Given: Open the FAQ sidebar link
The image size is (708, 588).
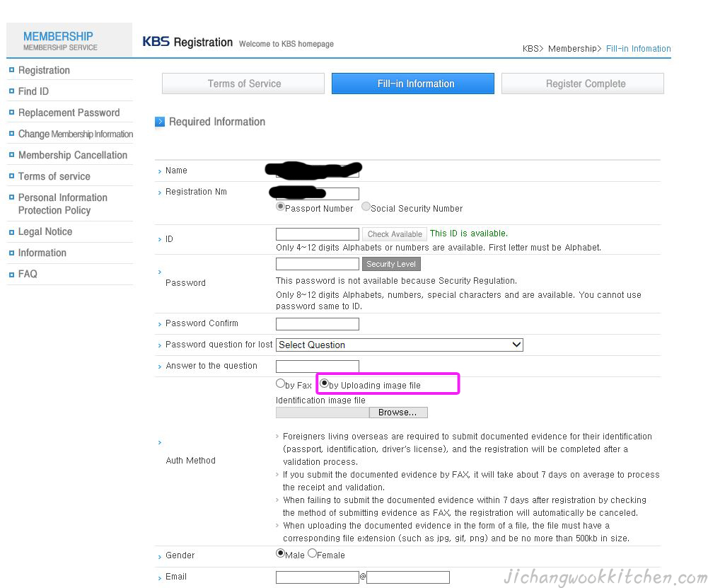Looking at the screenshot, I should (28, 274).
